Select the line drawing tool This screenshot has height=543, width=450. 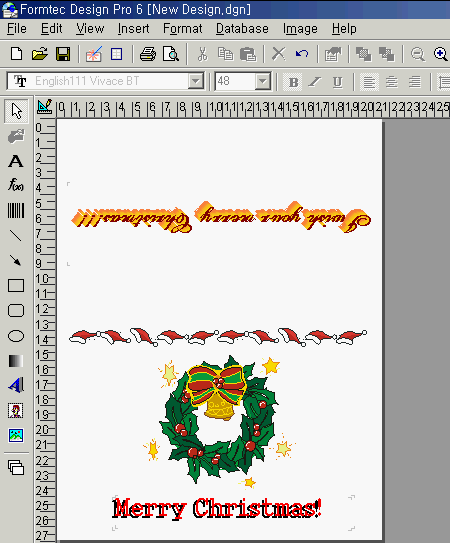(16, 235)
